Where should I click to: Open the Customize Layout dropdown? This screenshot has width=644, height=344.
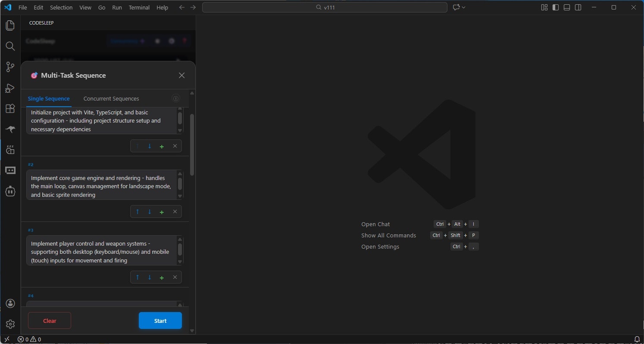click(x=544, y=7)
